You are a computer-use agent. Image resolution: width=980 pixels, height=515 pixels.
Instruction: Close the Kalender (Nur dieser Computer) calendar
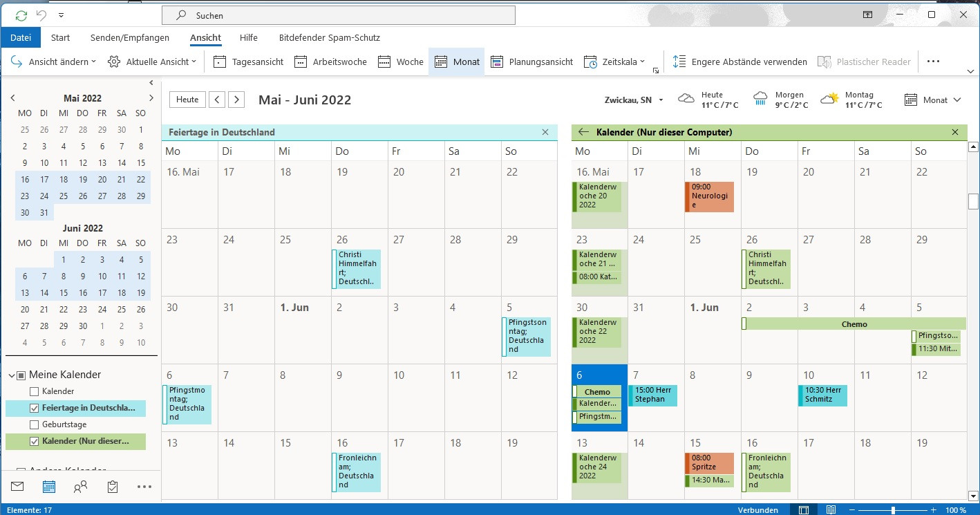click(x=955, y=132)
